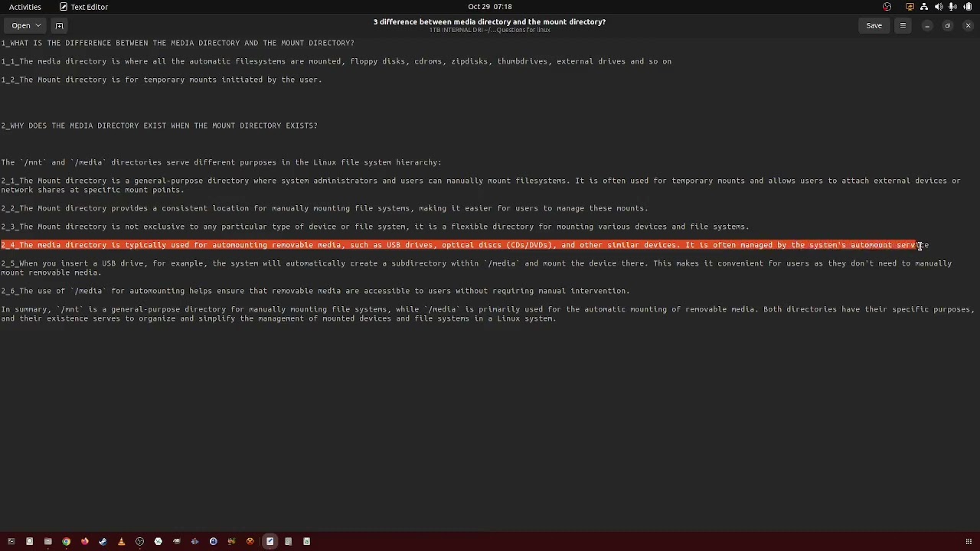Click the blue padlock dock icon
The image size is (980, 551).
coord(214,542)
